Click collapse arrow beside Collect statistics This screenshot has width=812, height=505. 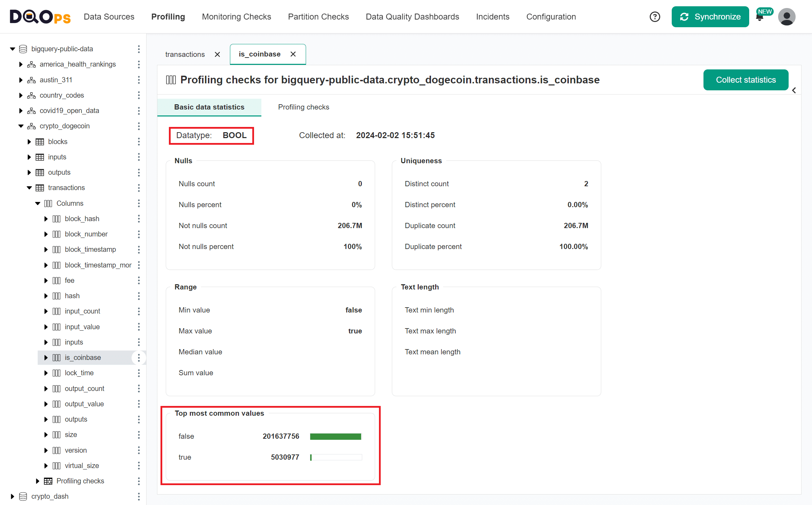point(794,90)
